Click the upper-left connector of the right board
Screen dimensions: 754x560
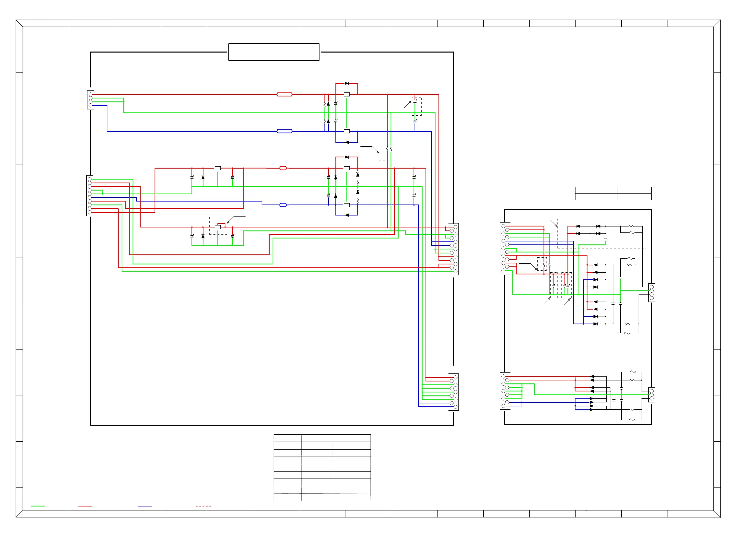(x=505, y=248)
